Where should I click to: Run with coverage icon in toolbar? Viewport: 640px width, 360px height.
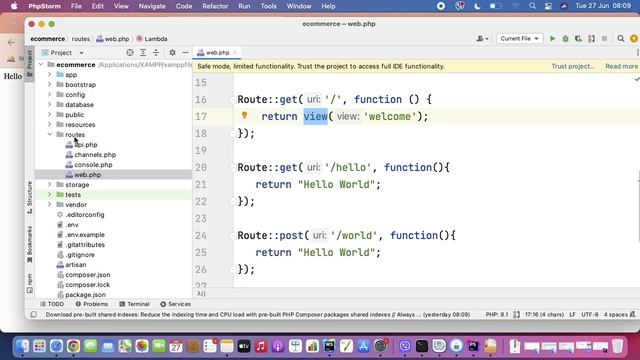pyautogui.click(x=578, y=39)
